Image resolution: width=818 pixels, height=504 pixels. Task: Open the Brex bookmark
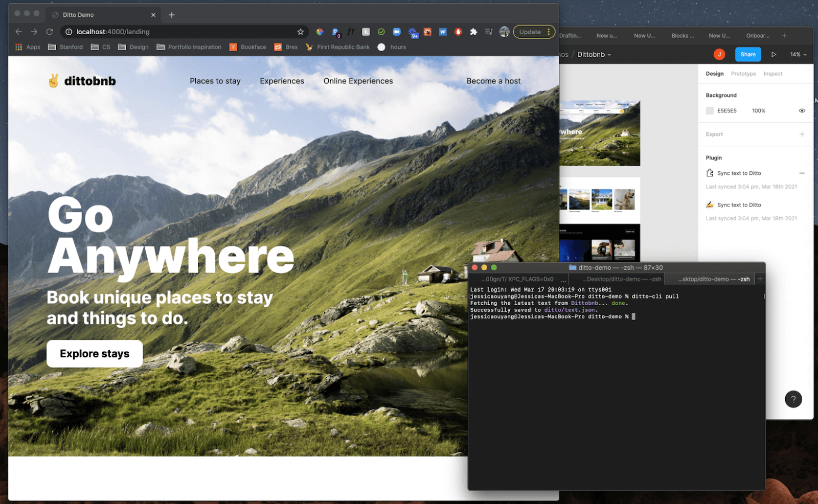click(x=286, y=47)
